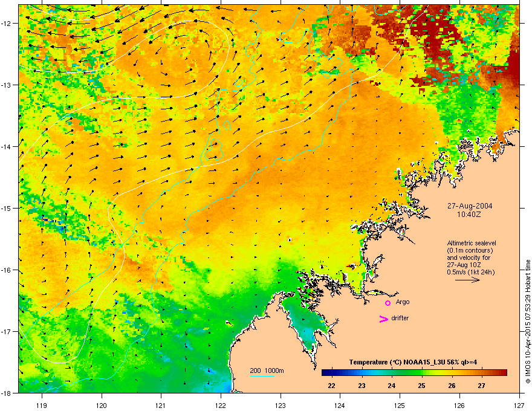Click the 27 value on the temperature scale
The width and height of the screenshot is (532, 411).
pyautogui.click(x=481, y=386)
